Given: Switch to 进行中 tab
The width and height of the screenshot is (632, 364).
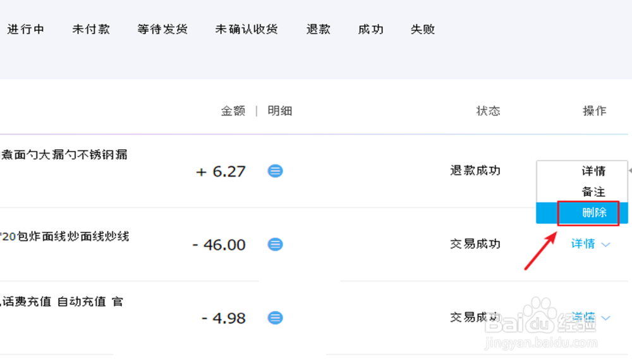Looking at the screenshot, I should point(26,30).
